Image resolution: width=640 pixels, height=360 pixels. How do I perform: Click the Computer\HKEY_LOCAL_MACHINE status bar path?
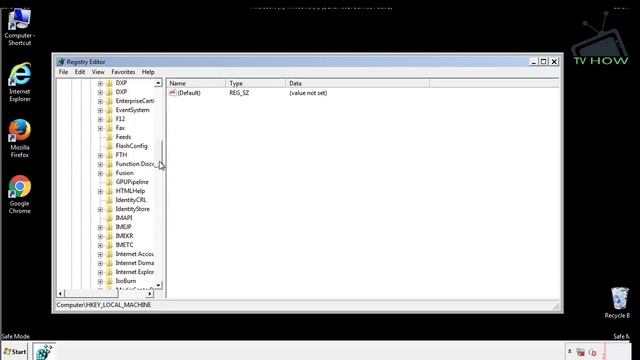[x=104, y=305]
